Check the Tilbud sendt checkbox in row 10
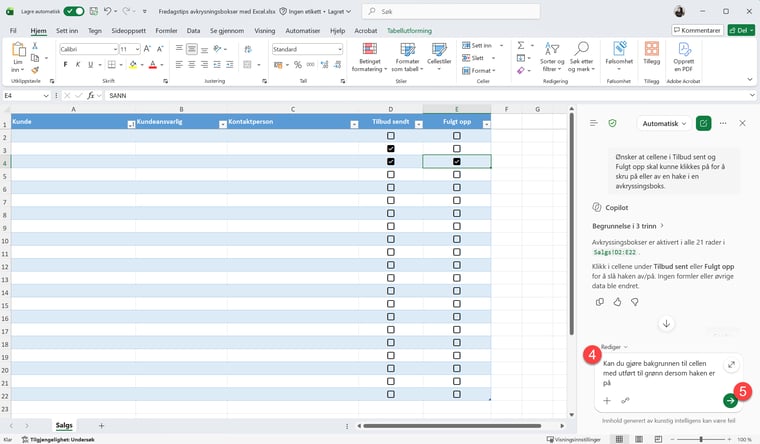The height and width of the screenshot is (444, 760). tap(391, 239)
